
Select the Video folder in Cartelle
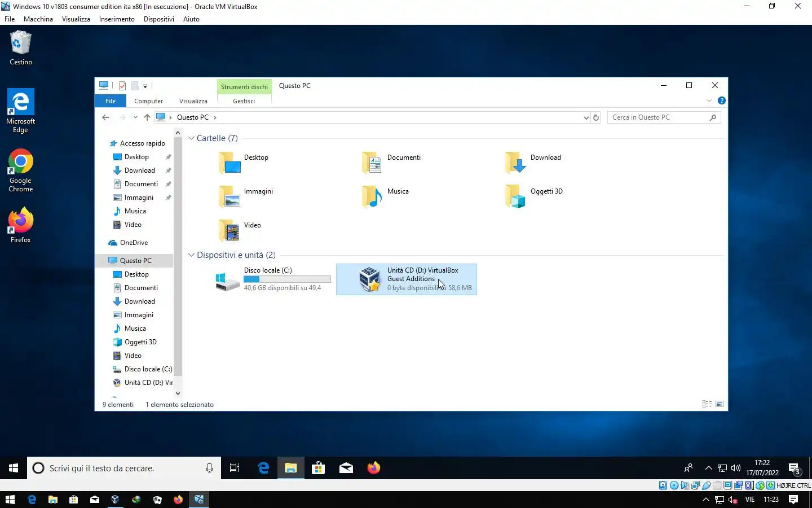240,230
